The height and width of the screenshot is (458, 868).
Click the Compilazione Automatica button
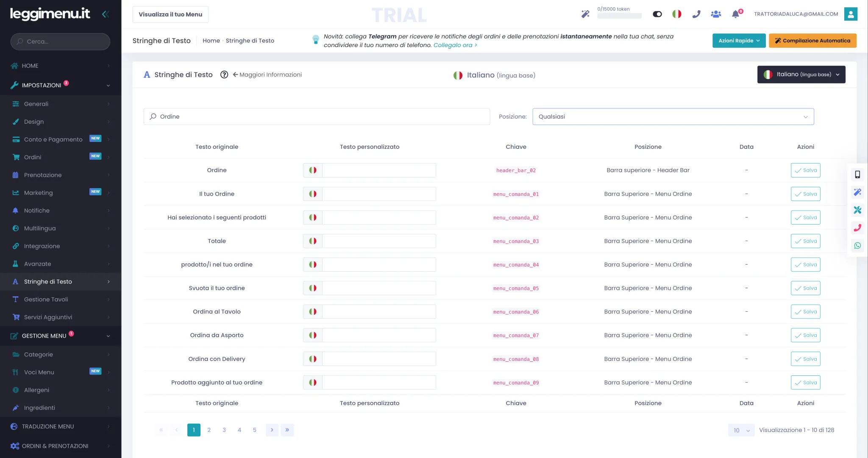point(812,41)
